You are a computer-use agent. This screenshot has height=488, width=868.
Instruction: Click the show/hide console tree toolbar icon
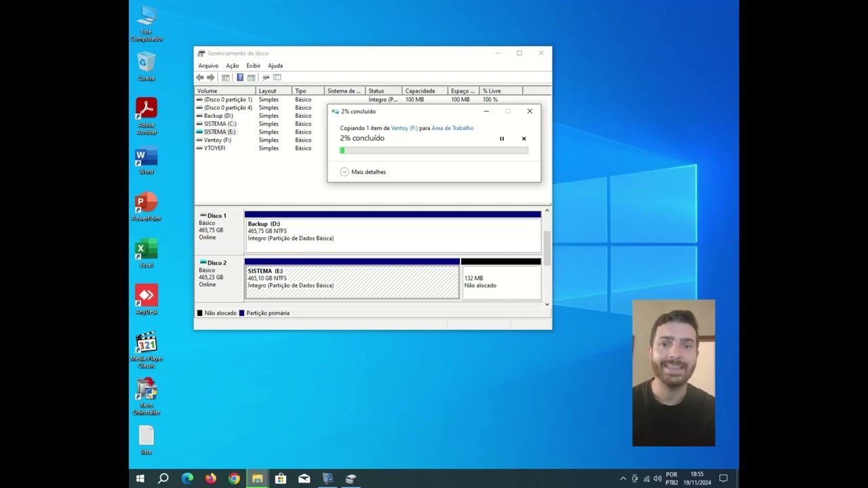tap(226, 78)
